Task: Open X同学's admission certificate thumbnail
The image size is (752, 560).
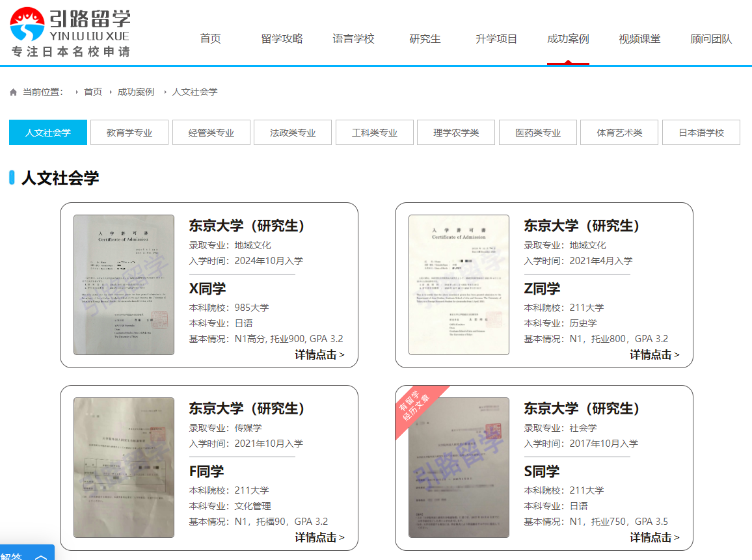Action: (x=124, y=285)
